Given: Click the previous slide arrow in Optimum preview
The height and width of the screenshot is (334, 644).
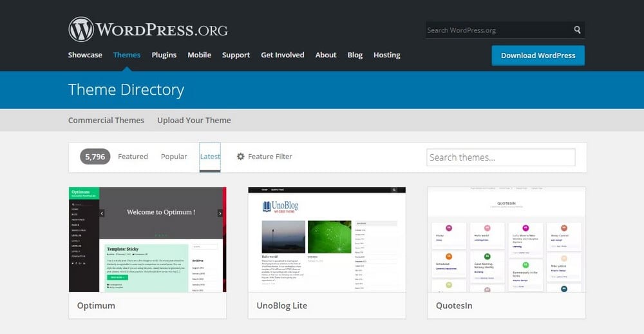Looking at the screenshot, I should [102, 213].
